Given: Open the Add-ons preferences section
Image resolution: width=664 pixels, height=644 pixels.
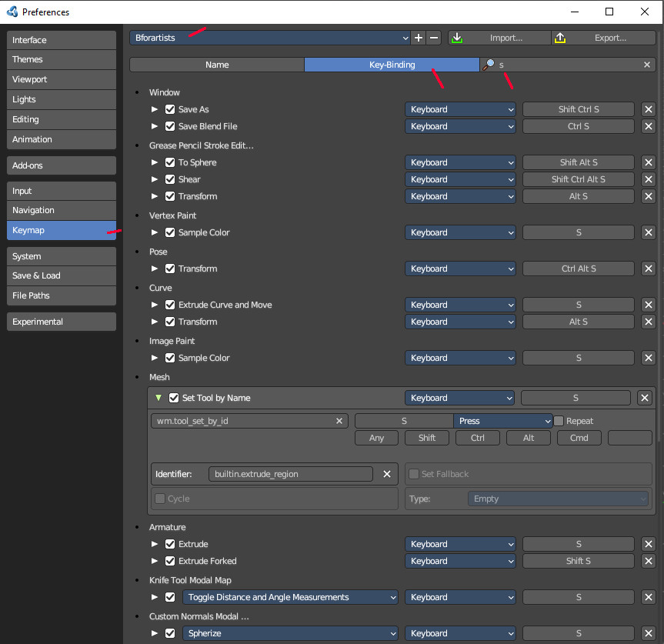Looking at the screenshot, I should [x=62, y=165].
